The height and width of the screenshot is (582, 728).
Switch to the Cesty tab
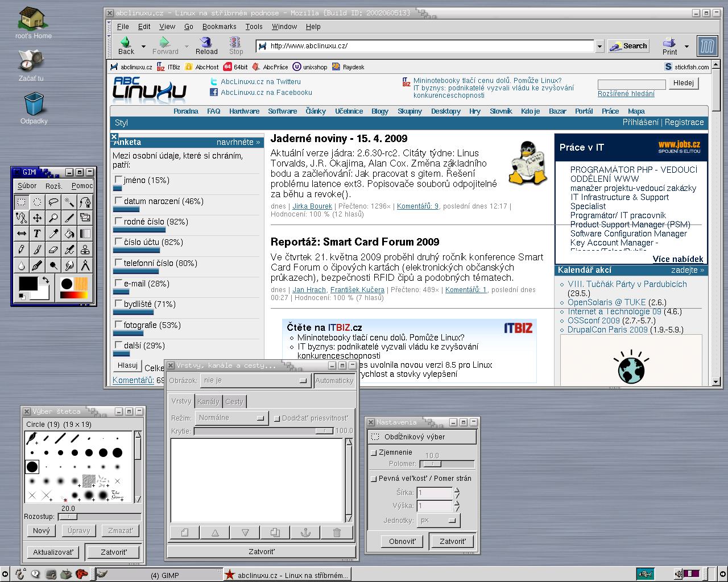tap(234, 401)
